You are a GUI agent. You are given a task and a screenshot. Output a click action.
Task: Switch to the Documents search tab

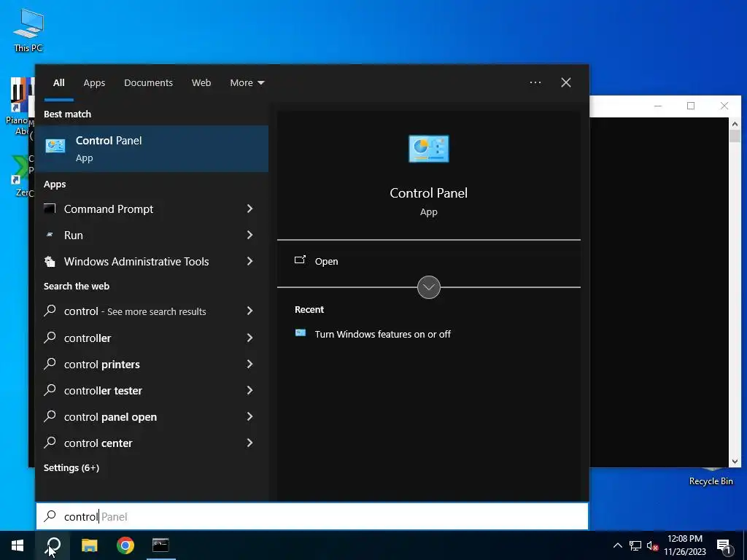click(148, 83)
